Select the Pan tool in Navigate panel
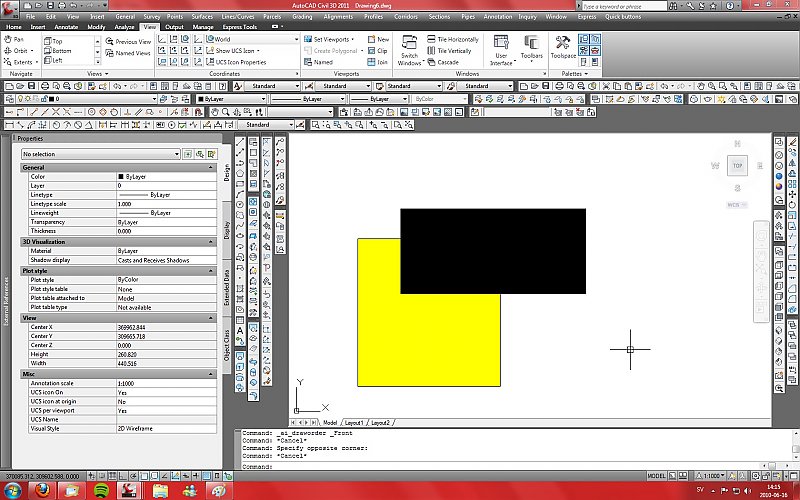The height and width of the screenshot is (500, 800). [x=14, y=39]
